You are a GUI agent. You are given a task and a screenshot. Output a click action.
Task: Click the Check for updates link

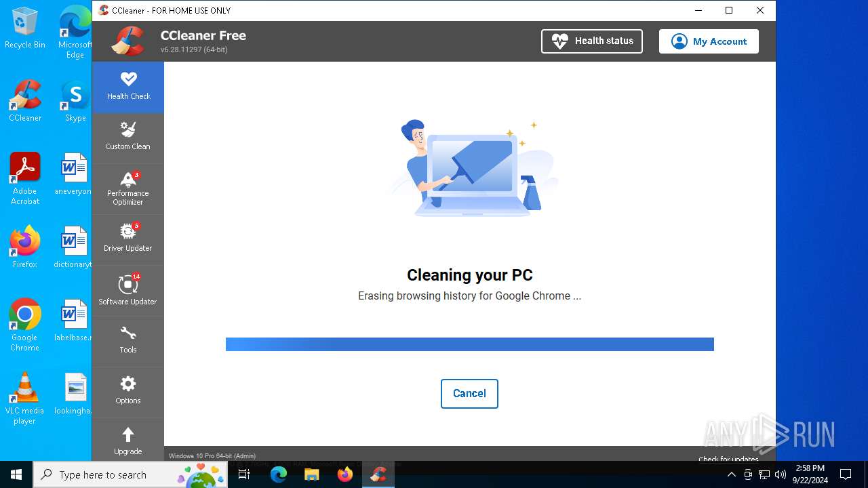click(728, 459)
